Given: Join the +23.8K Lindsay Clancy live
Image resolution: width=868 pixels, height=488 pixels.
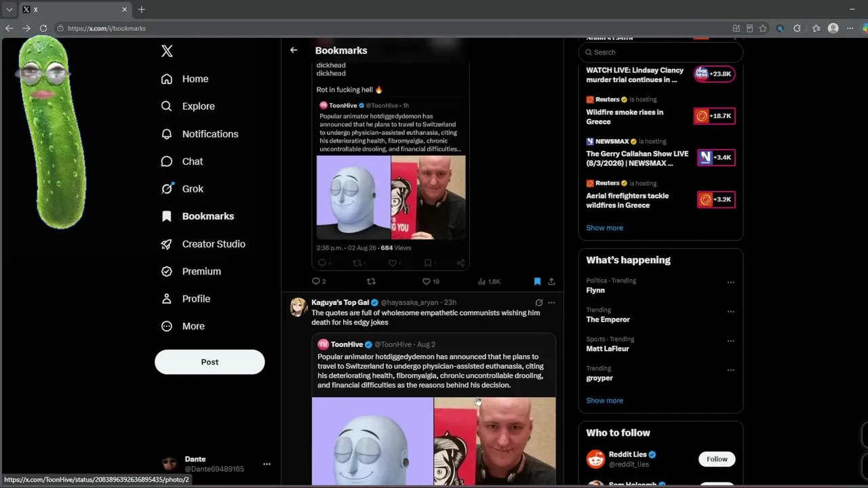Looking at the screenshot, I should pos(714,74).
